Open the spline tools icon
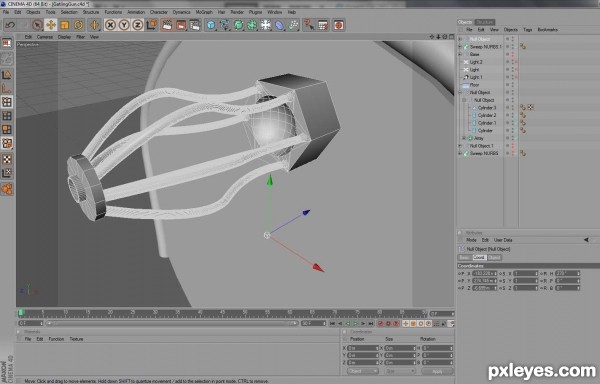 225,25
